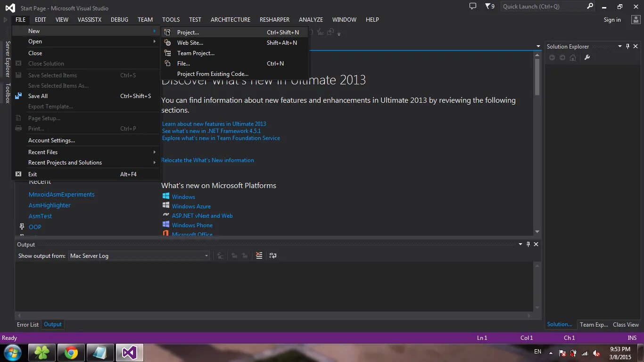Click the Solution Explorer Back arrow
This screenshot has width=644, height=362.
click(552, 58)
